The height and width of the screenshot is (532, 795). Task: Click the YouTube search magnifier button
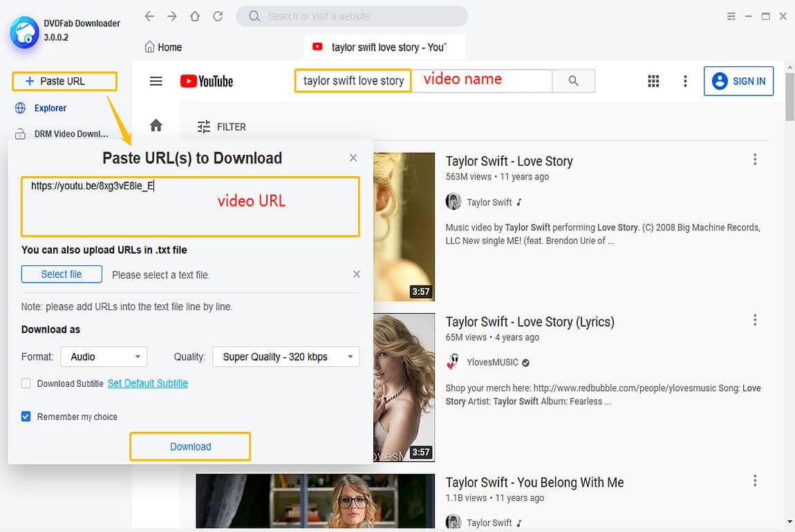(573, 81)
